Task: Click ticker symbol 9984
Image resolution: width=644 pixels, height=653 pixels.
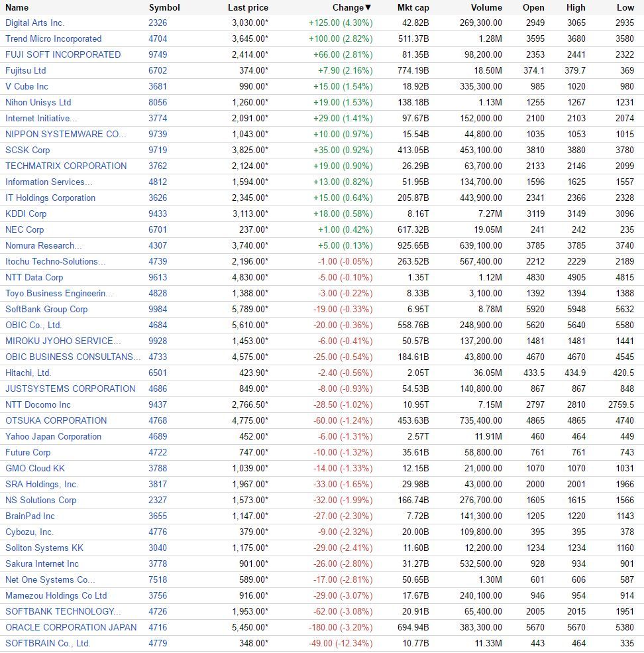Action: click(158, 309)
